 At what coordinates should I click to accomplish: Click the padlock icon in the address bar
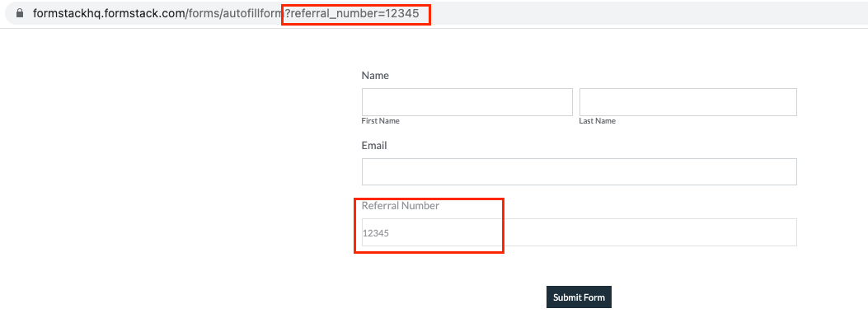pos(20,14)
